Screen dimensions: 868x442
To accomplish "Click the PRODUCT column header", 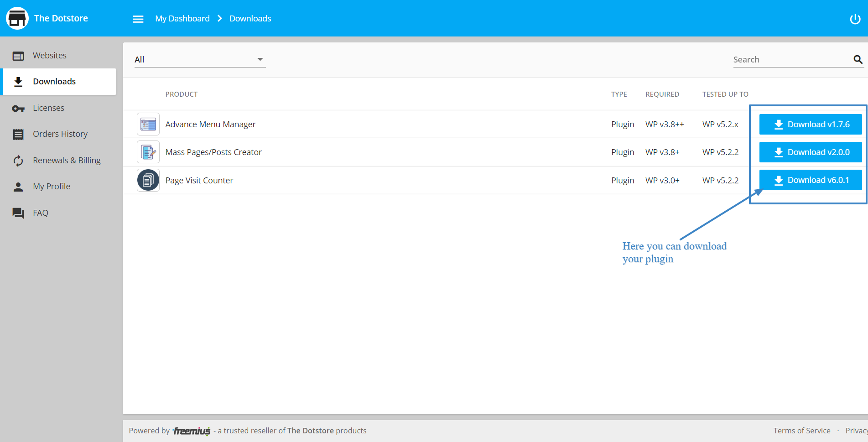I will (182, 94).
